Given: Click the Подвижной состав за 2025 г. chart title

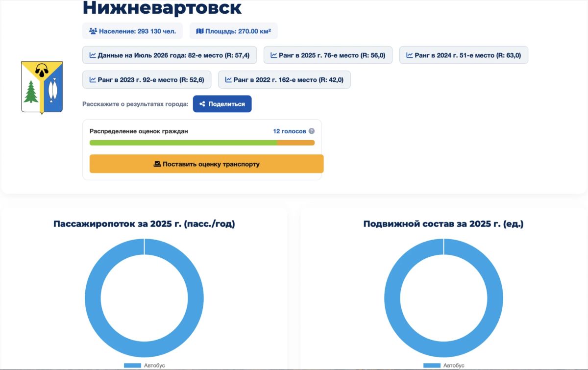Looking at the screenshot, I should [443, 224].
